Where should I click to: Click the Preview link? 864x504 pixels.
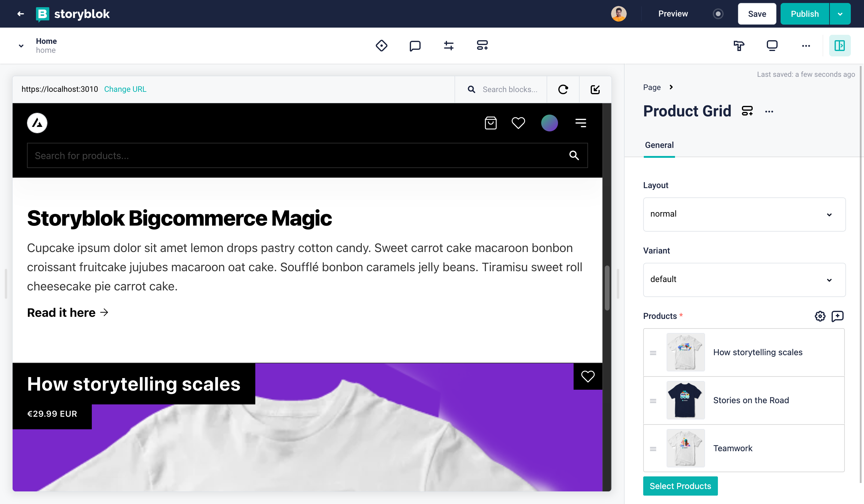673,14
